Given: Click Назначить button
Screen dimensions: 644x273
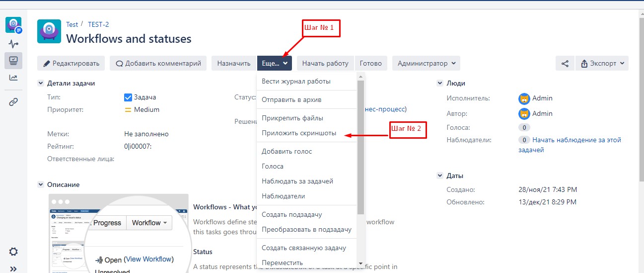Looking at the screenshot, I should pos(234,63).
